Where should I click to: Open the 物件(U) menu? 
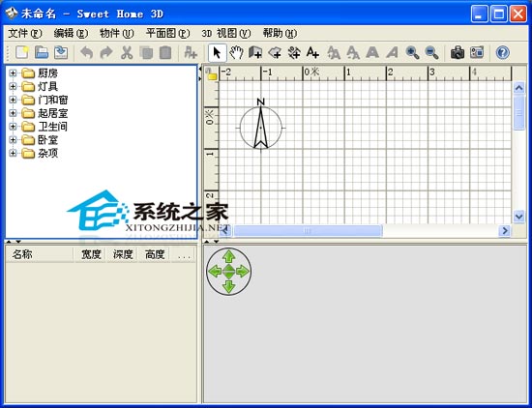click(117, 33)
